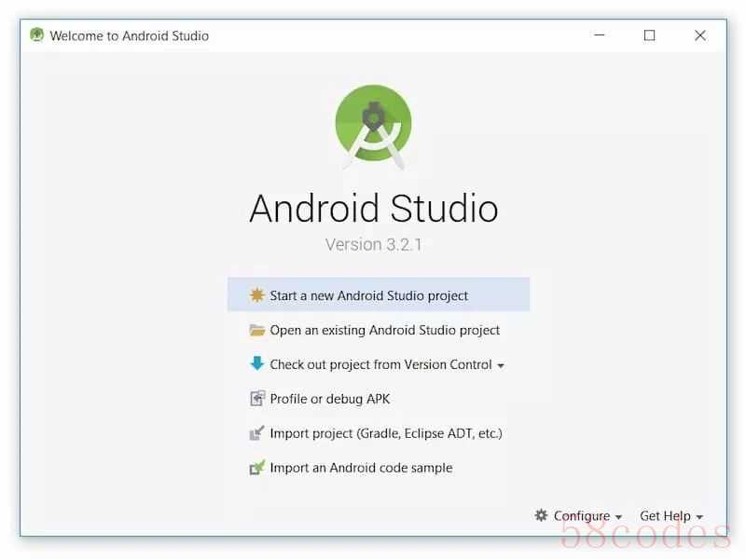
Task: Click the Profile or debug APK icon
Action: pos(257,399)
